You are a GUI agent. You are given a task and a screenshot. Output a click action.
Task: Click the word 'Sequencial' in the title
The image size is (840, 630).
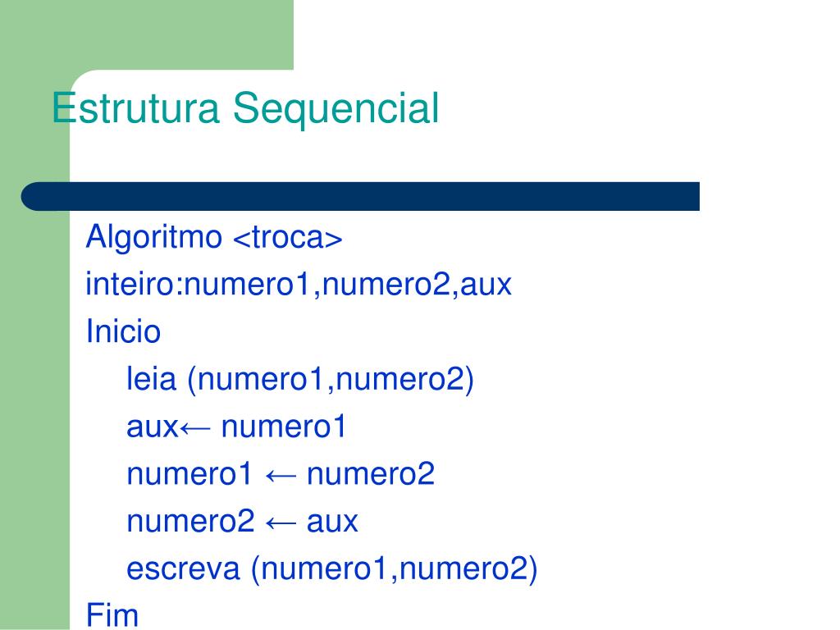tap(336, 109)
